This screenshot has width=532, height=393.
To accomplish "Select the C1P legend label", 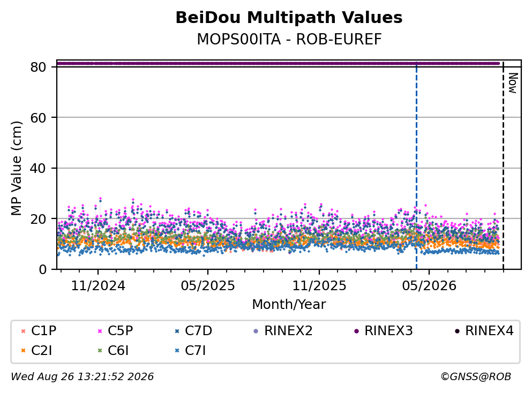I will [x=43, y=330].
